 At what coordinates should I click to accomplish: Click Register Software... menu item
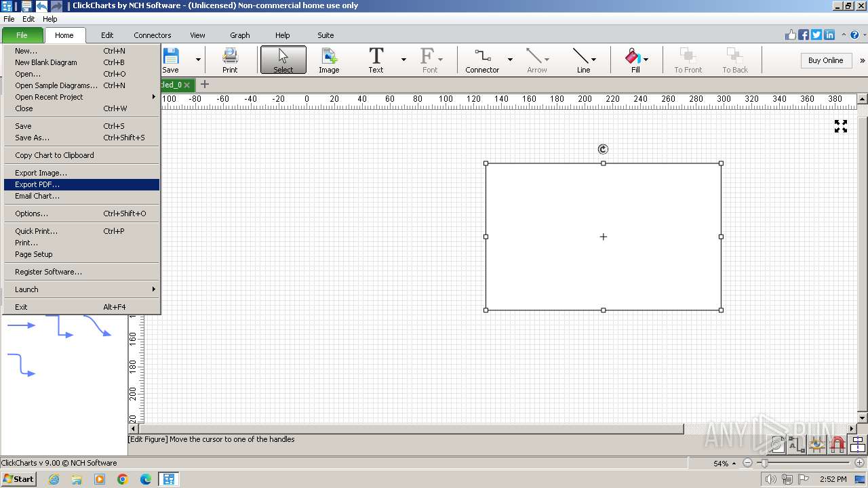tap(81, 272)
